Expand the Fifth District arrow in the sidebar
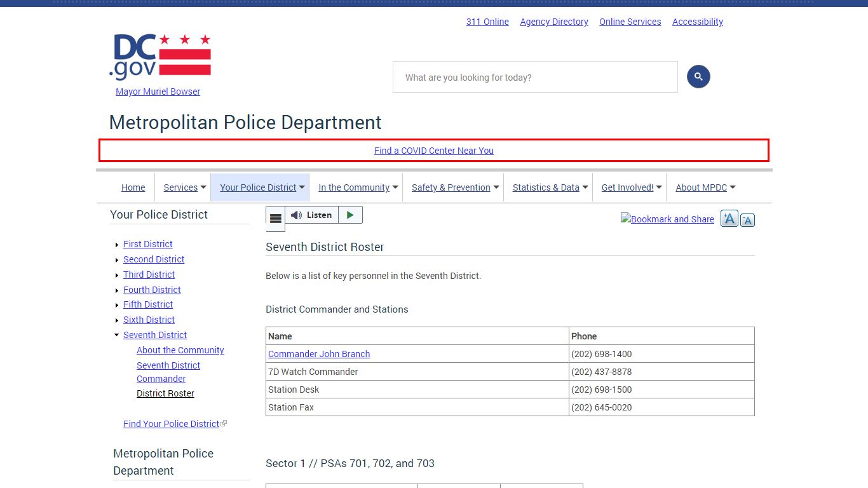 [117, 305]
